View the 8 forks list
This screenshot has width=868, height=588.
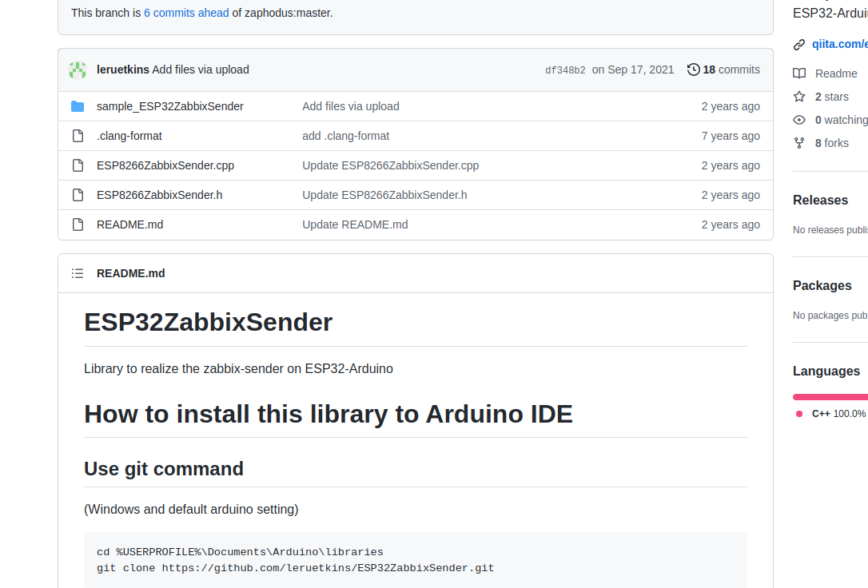coord(831,143)
